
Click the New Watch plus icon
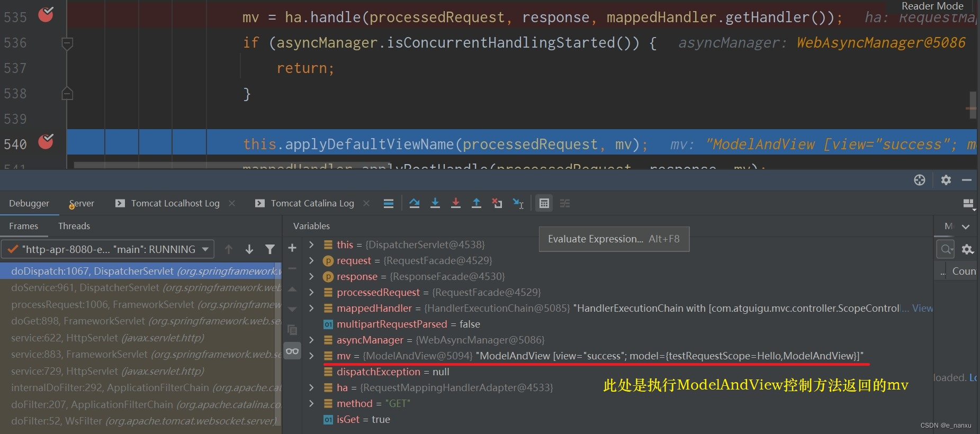point(292,248)
